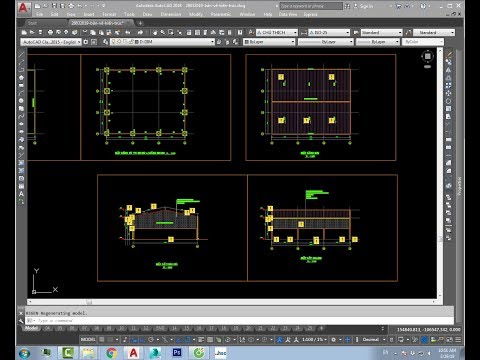Click the command line customize wrench icon

coord(21,321)
